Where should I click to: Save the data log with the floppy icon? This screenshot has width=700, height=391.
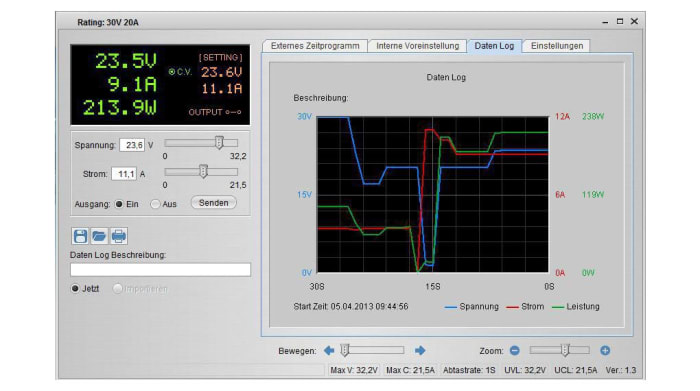tap(80, 236)
